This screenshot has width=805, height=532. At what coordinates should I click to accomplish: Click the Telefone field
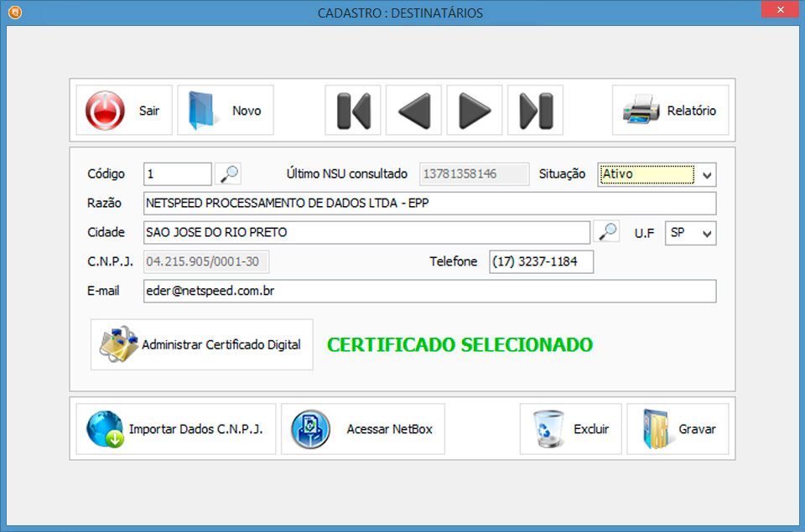point(541,261)
